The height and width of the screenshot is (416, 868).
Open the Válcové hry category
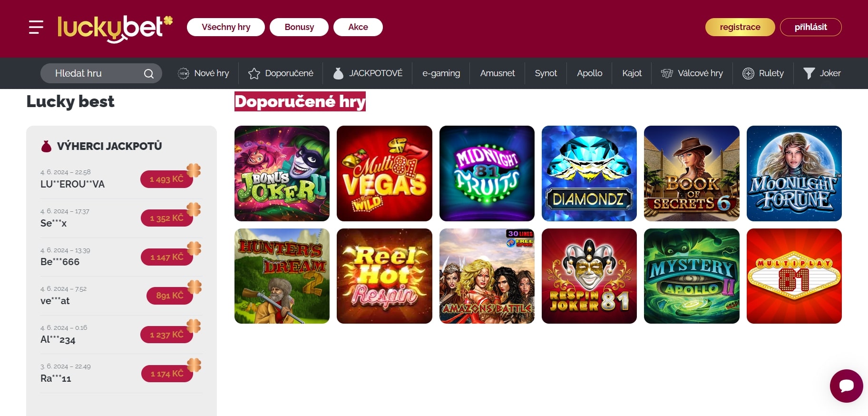pos(692,73)
